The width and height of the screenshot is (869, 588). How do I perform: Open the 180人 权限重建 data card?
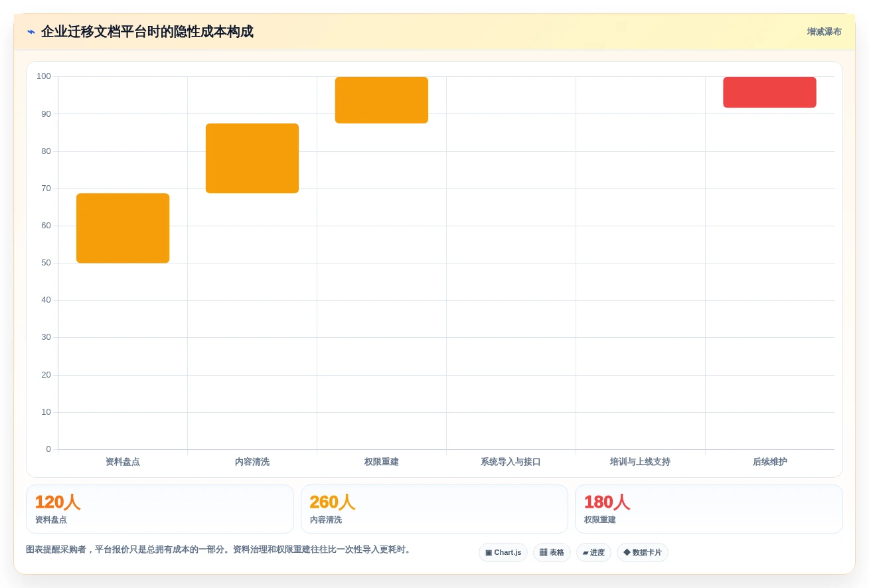coord(709,509)
